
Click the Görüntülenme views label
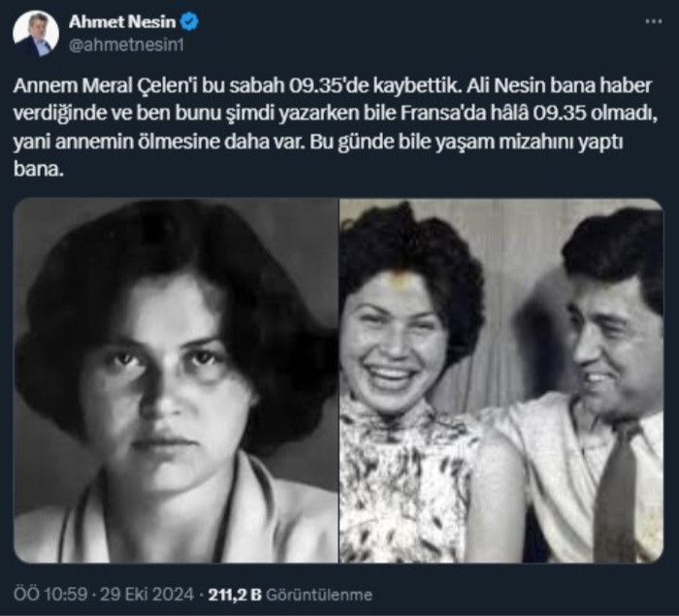tap(319, 595)
